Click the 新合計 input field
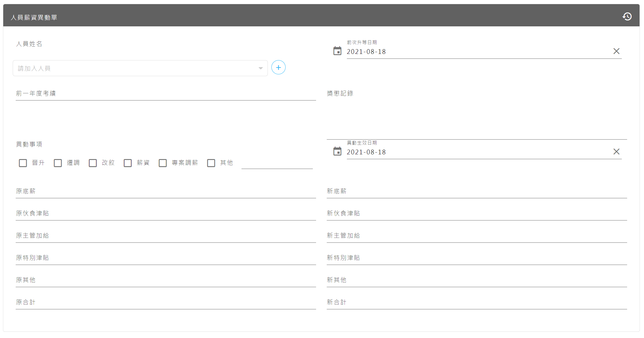This screenshot has height=338, width=644. 476,302
